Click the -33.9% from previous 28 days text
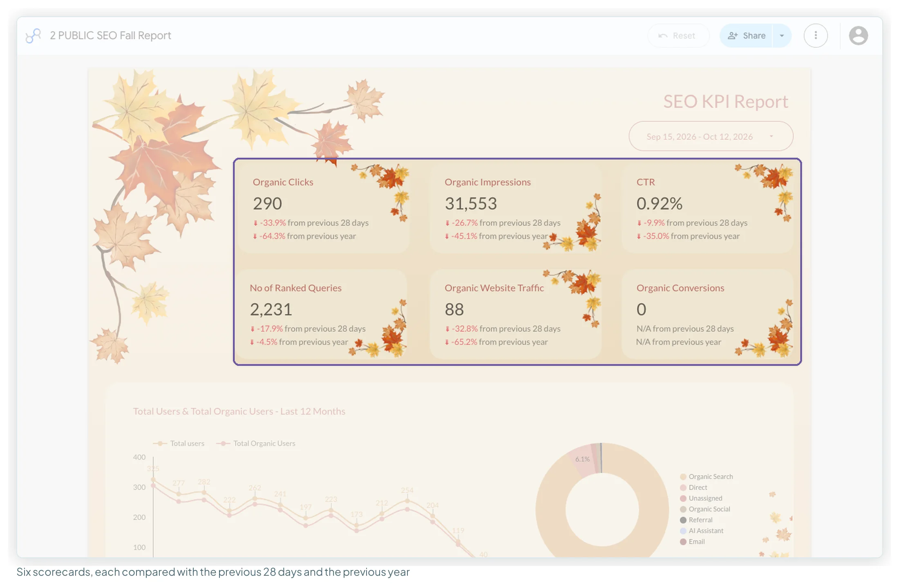This screenshot has height=588, width=899. pos(311,223)
